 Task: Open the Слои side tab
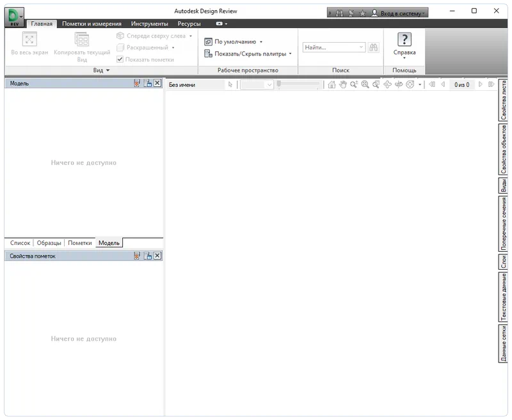click(503, 262)
